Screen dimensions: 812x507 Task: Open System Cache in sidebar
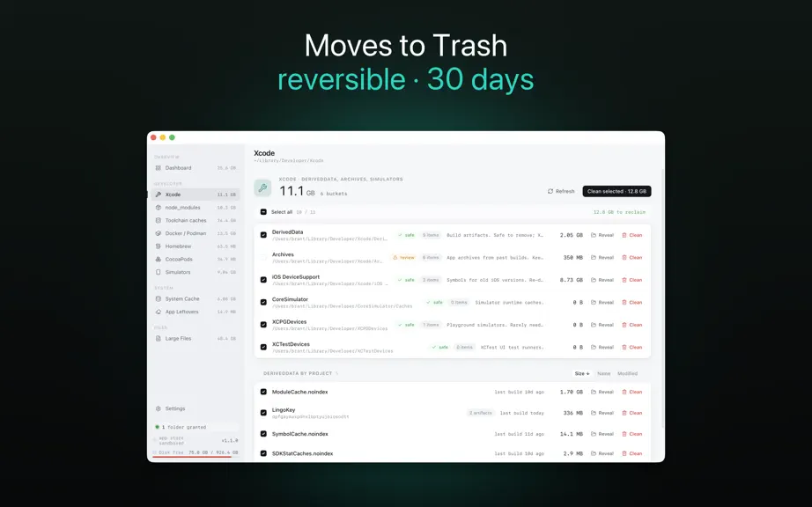tap(196, 299)
